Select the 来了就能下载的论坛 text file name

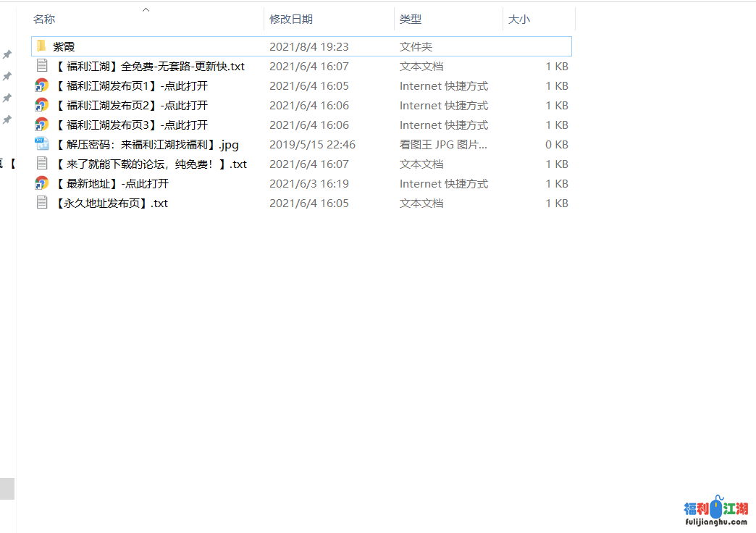[151, 164]
